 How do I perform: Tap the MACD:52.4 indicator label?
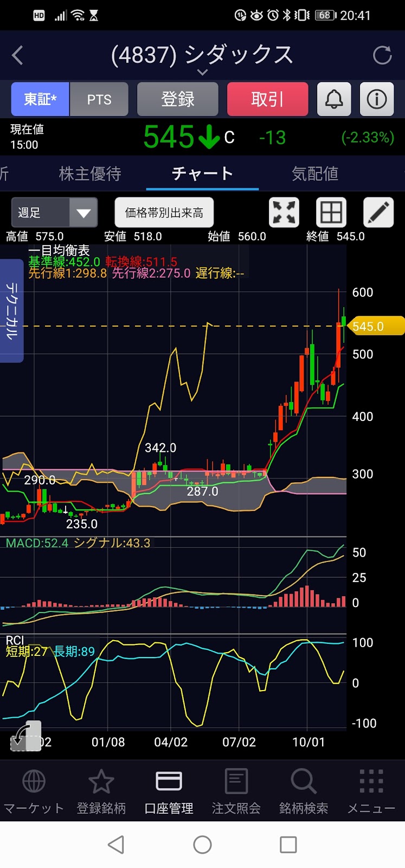(x=37, y=543)
